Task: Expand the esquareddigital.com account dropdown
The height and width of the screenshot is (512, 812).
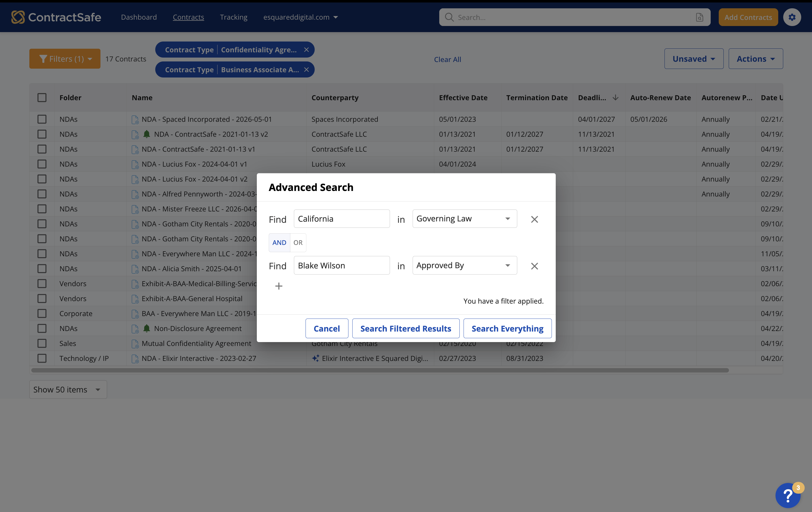Action: (301, 17)
